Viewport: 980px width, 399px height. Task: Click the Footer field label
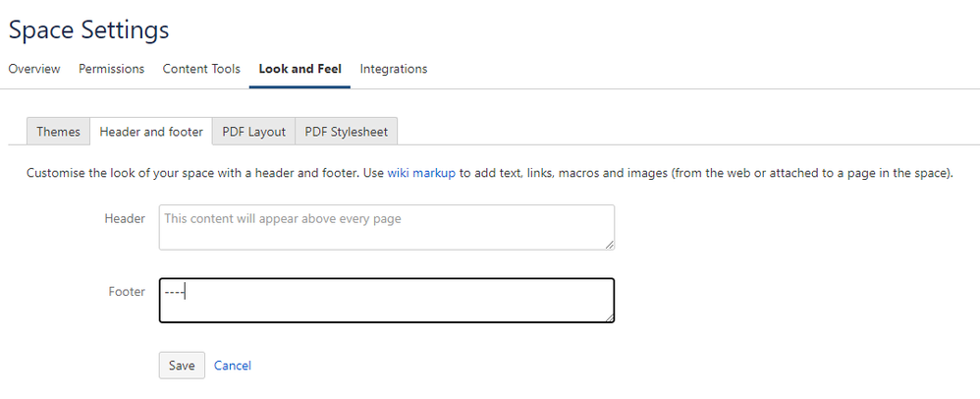(127, 292)
